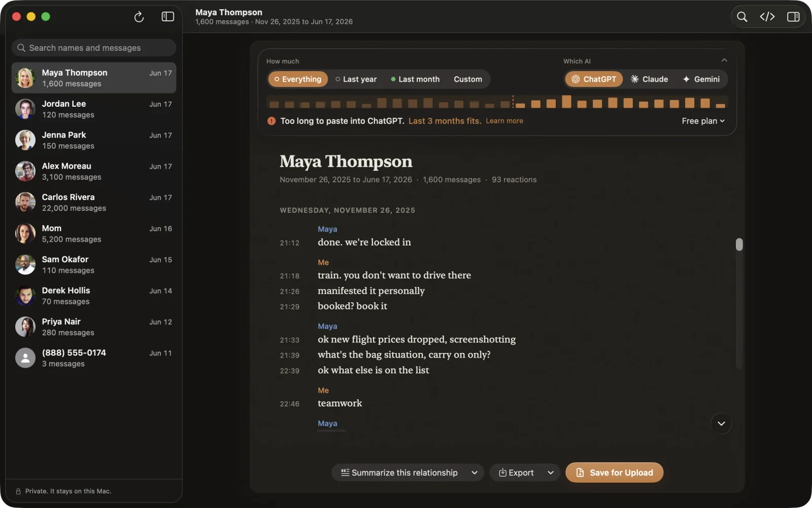Viewport: 812px width, 508px height.
Task: Click Summarize this relationship
Action: [x=399, y=472]
